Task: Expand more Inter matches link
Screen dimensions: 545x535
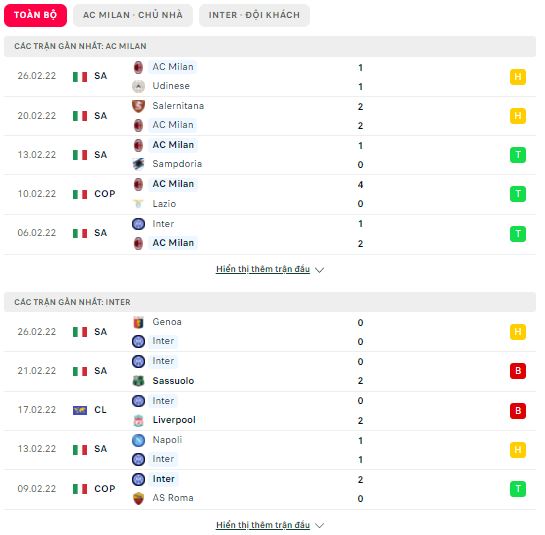Action: [263, 525]
